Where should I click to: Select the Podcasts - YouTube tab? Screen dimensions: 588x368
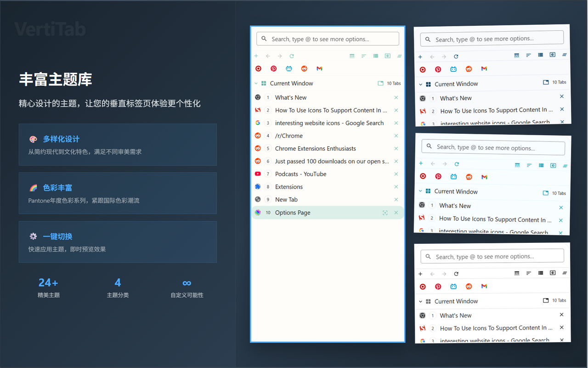pyautogui.click(x=300, y=174)
